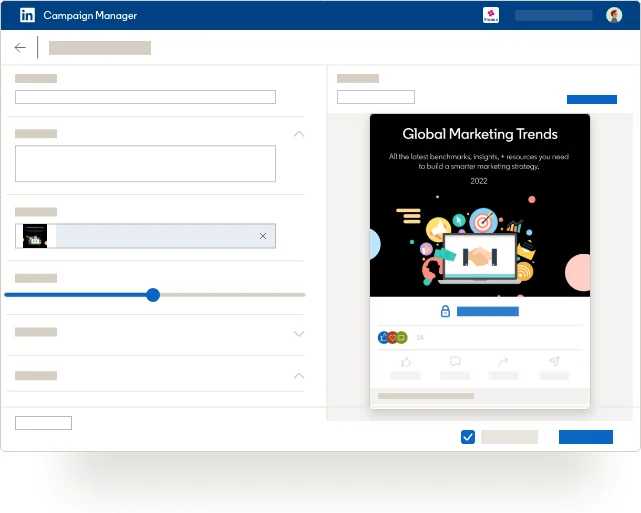The width and height of the screenshot is (641, 513).
Task: Click the Send paper plane icon
Action: pos(554,361)
